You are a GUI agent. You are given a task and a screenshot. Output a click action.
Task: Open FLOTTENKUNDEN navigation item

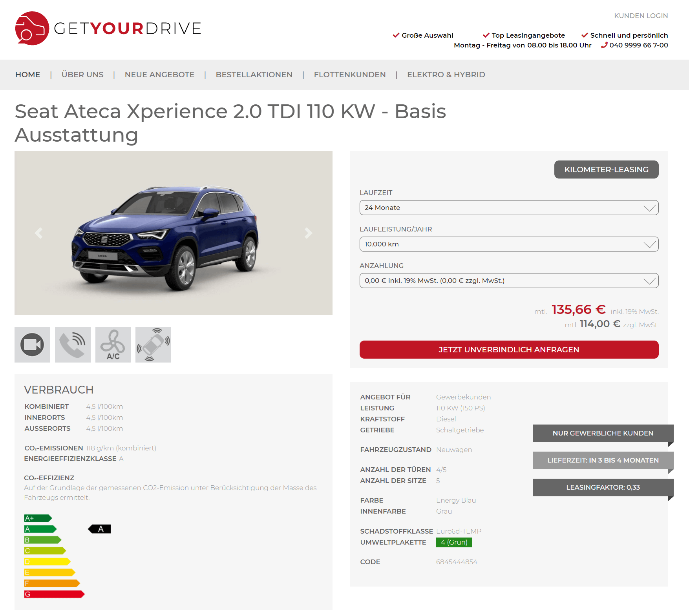click(350, 75)
